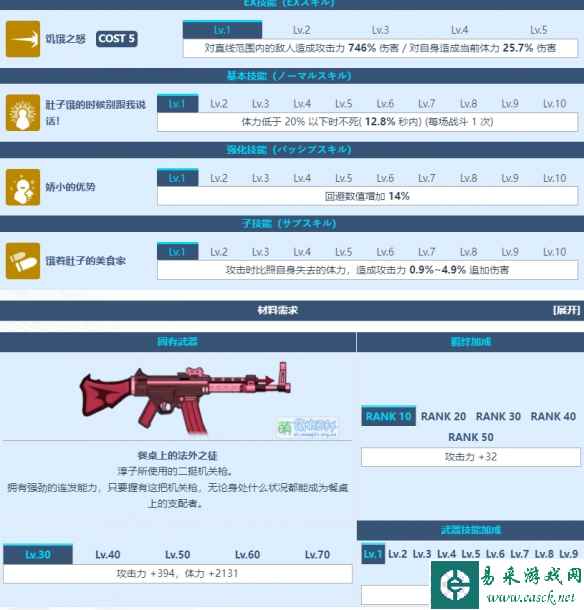Select Lv.1 tab of basic skill
584x610 pixels.
177,104
